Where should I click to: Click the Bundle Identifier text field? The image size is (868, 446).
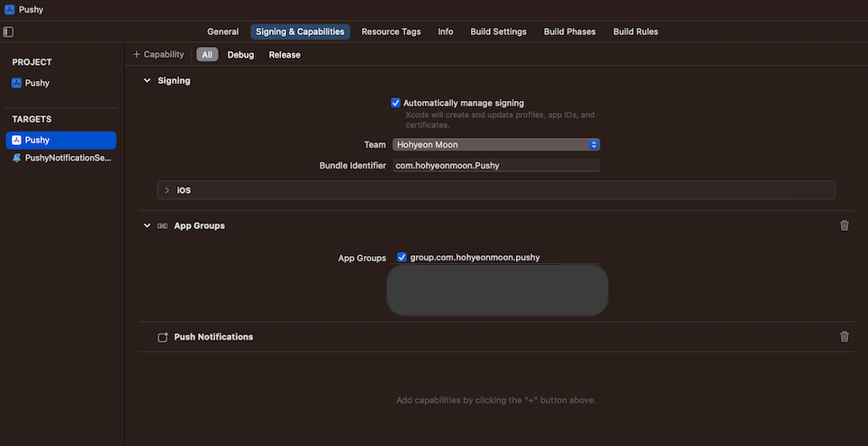[495, 166]
